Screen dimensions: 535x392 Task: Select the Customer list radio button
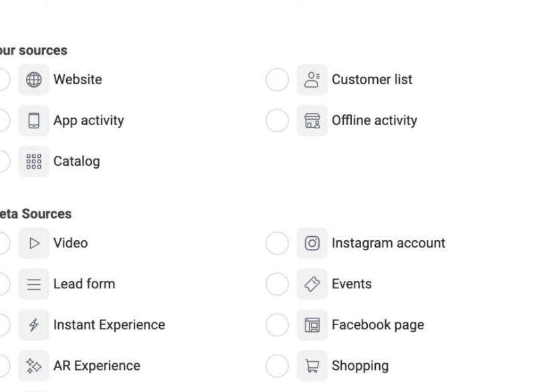click(x=277, y=80)
